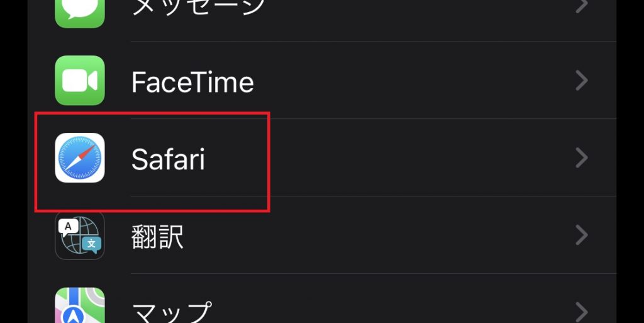Image resolution: width=644 pixels, height=323 pixels.
Task: Tap the 翻訳 globe app icon
Action: tap(80, 235)
